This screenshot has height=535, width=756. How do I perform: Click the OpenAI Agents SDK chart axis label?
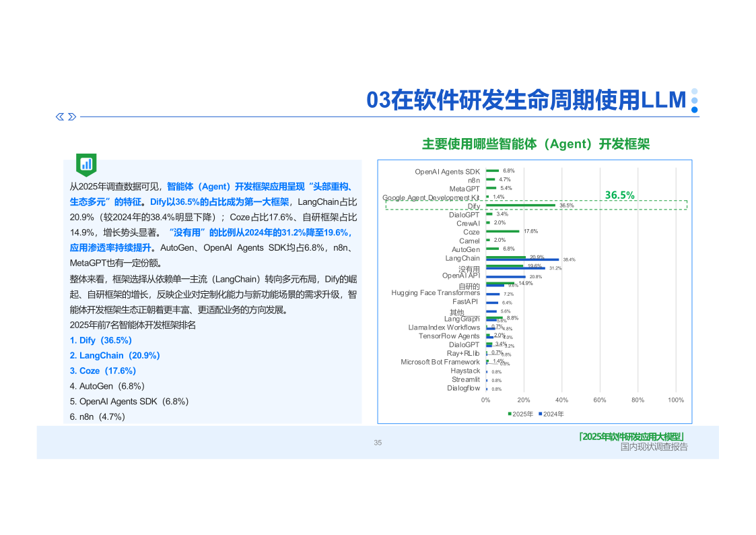click(448, 172)
